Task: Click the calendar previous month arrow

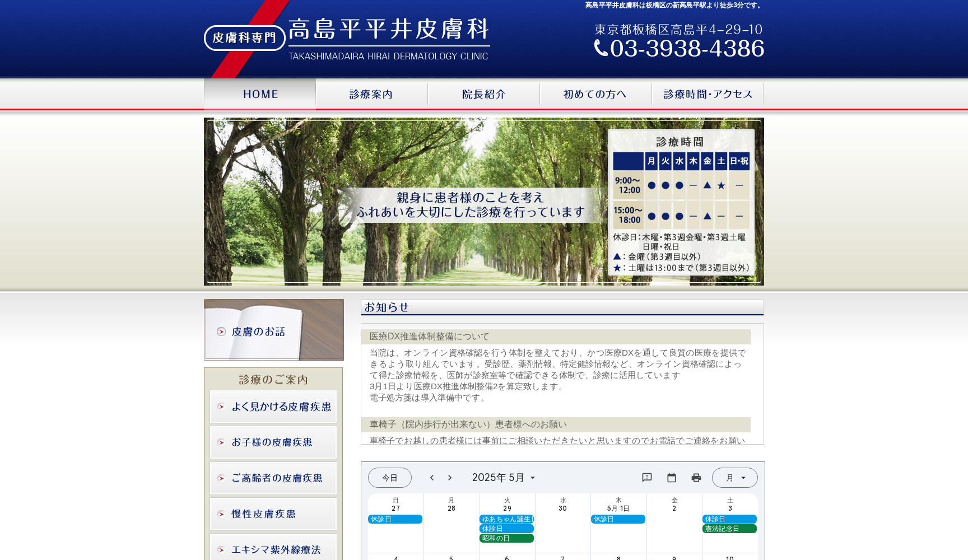Action: [432, 478]
